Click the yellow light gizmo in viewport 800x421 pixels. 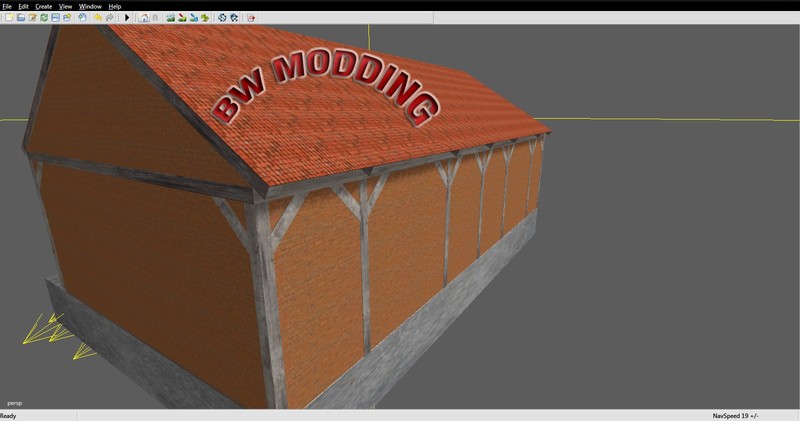(x=45, y=335)
